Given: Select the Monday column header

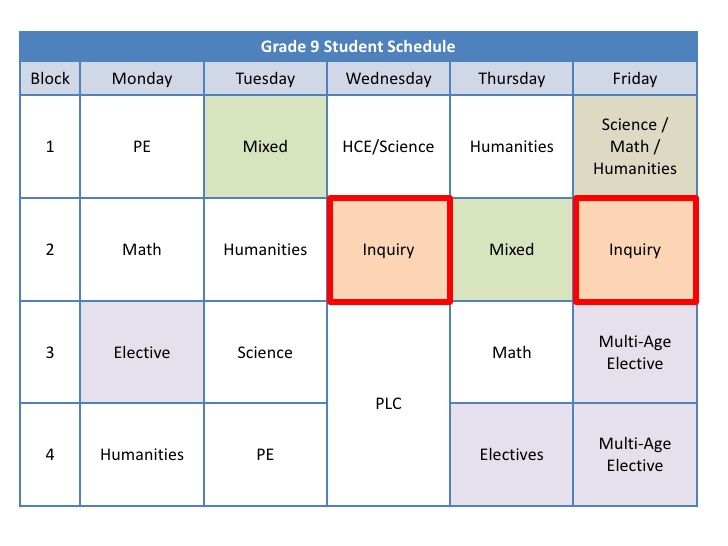Looking at the screenshot, I should [142, 78].
